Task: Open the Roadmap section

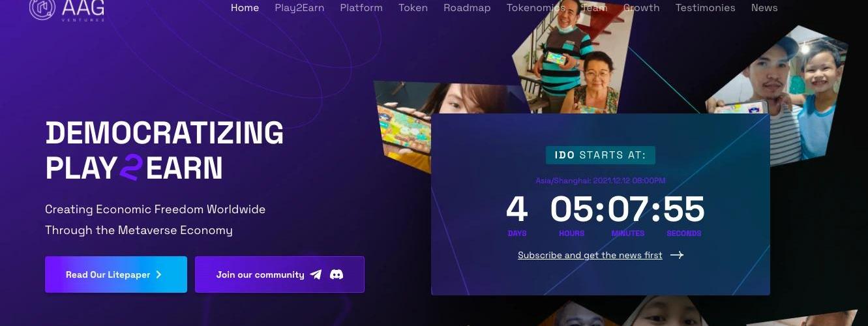Action: 467,8
